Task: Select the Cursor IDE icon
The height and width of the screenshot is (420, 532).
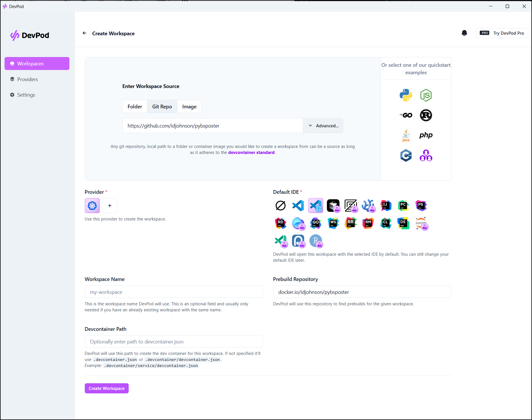Action: (333, 206)
